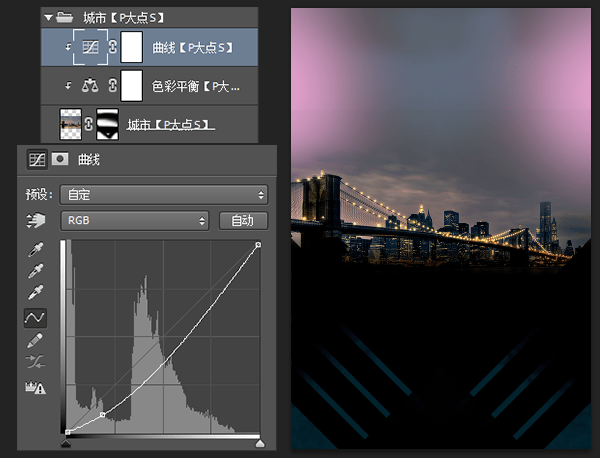Select the 曲线 curves adjustment icon in layers
Screen dimensions: 600x458
[90, 47]
